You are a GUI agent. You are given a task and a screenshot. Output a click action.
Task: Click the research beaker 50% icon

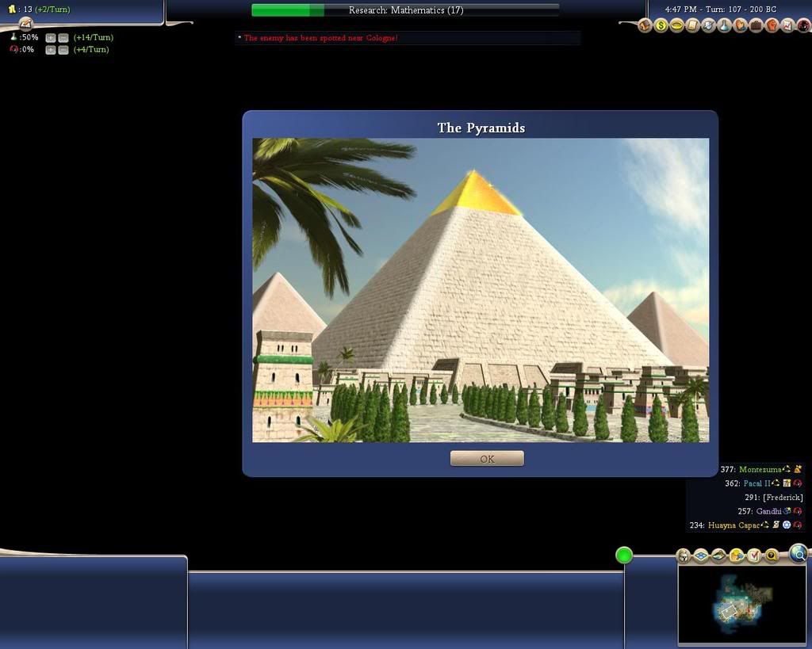click(x=14, y=36)
